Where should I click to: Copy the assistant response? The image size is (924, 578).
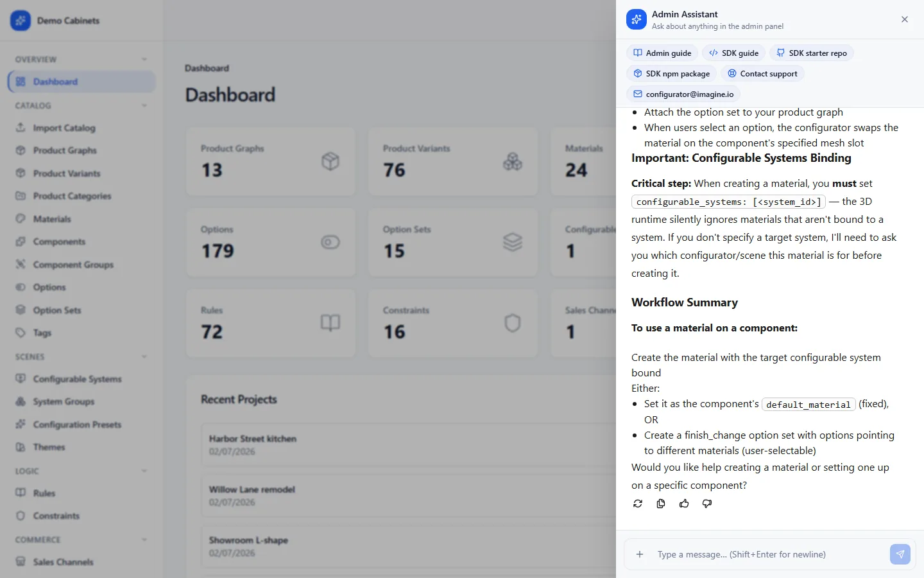[x=661, y=504]
